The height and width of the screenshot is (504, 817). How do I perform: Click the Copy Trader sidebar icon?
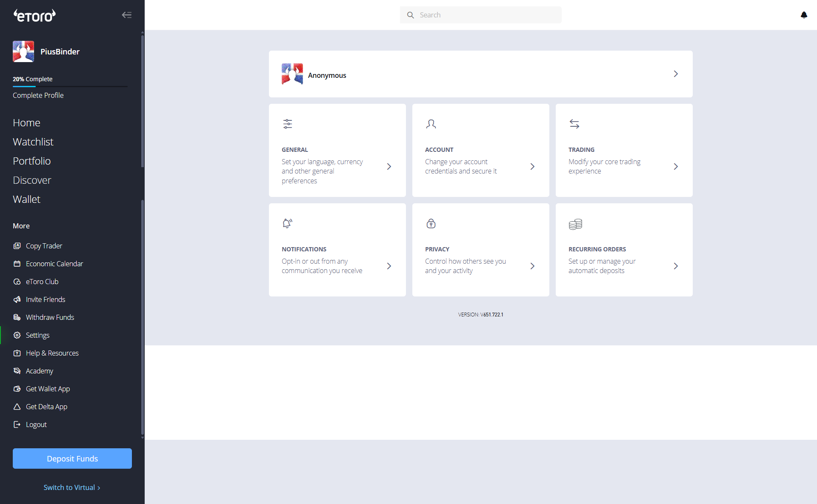tap(17, 246)
